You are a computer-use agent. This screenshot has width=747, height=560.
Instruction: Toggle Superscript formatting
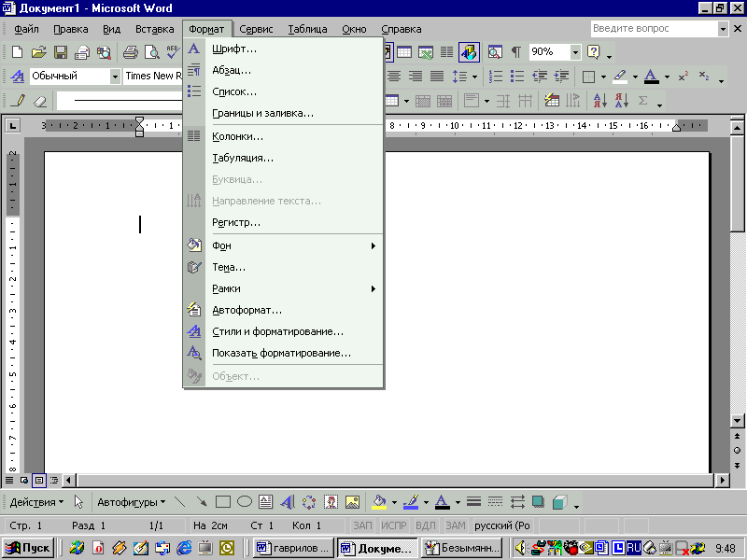(684, 77)
